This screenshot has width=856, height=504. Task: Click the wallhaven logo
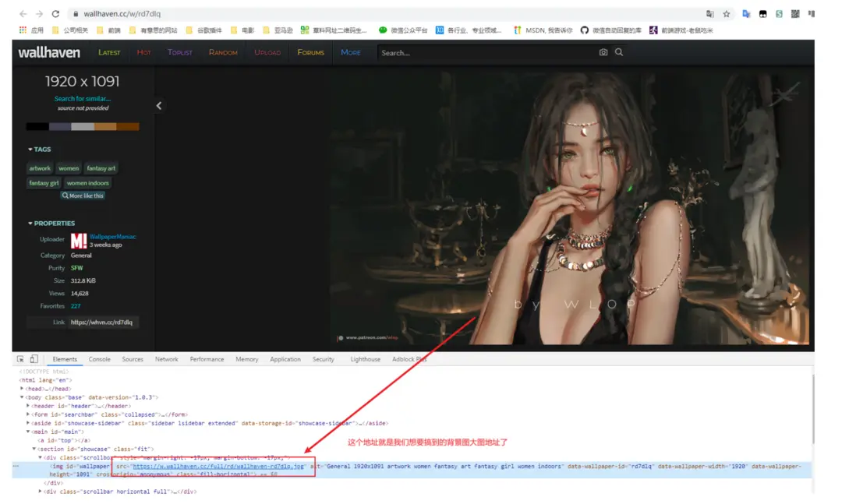(x=49, y=52)
